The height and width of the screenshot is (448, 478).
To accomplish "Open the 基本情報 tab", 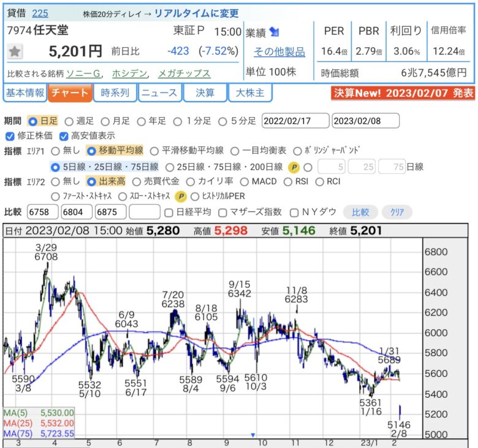I will 25,93.
